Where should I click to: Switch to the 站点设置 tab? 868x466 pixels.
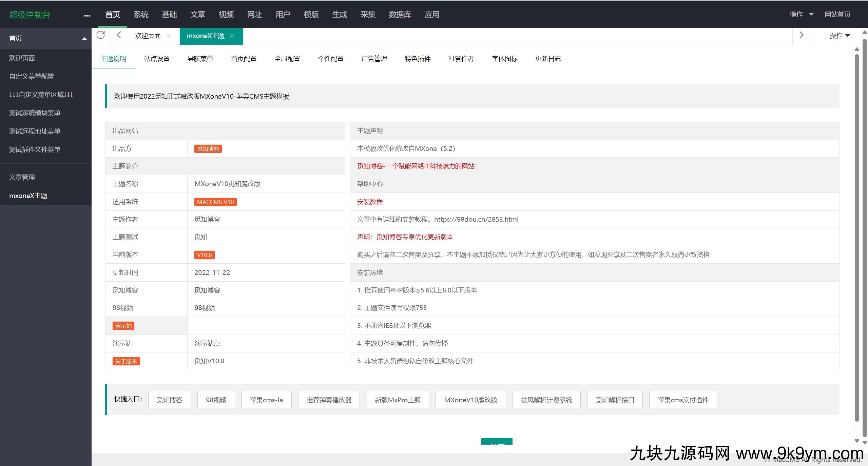pyautogui.click(x=156, y=58)
